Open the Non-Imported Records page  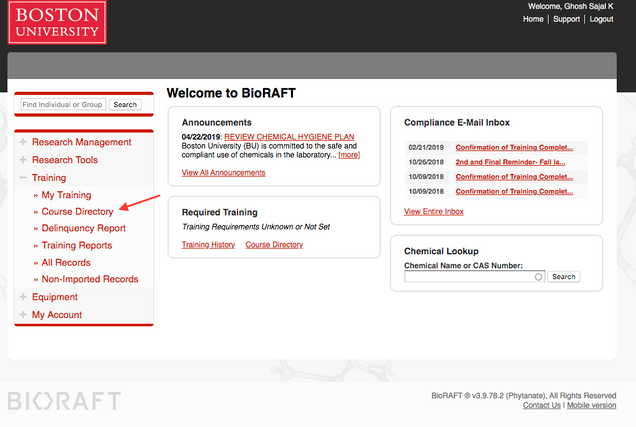click(90, 279)
